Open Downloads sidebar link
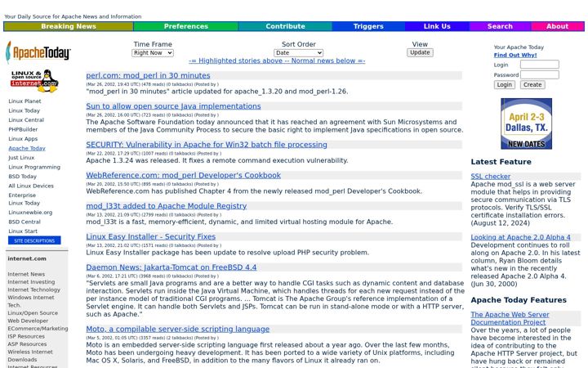Screen dimensions: 588x368 [x=23, y=360]
